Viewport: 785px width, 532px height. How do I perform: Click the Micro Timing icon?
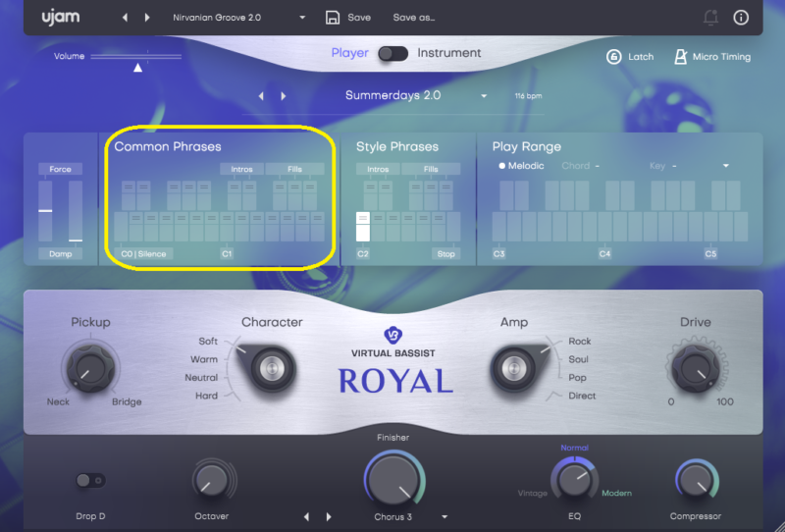tap(680, 57)
